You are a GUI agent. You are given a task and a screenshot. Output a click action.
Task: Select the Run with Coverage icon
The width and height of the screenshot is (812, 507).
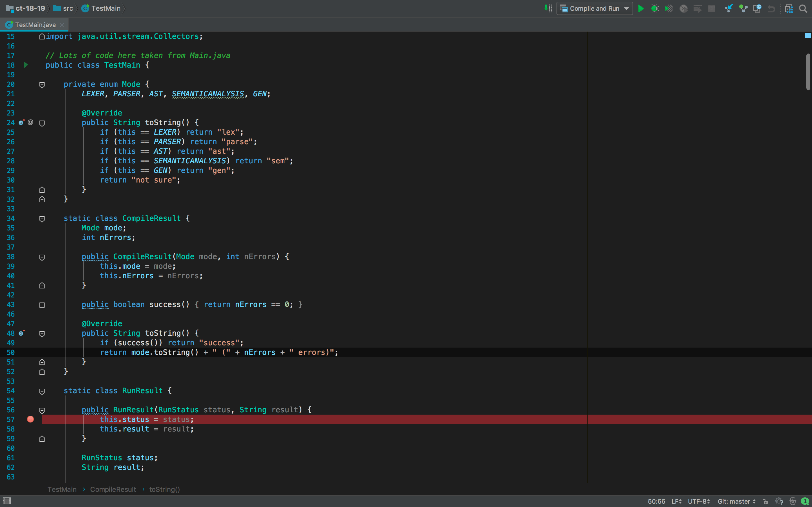(669, 8)
